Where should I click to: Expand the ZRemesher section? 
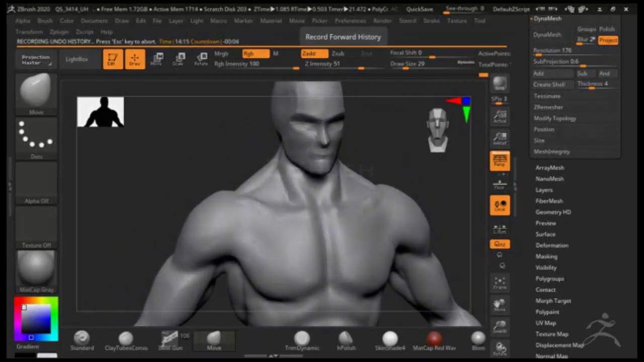point(548,107)
